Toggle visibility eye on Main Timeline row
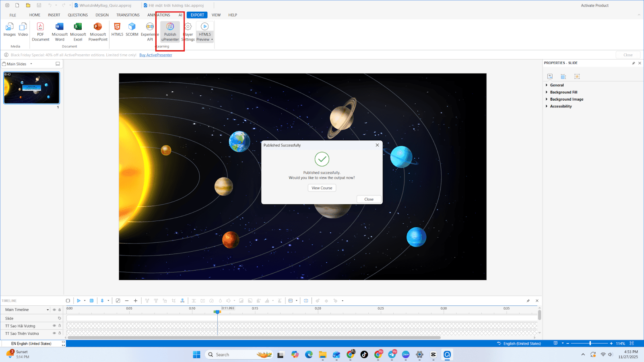The width and height of the screenshot is (644, 362). pos(54,310)
